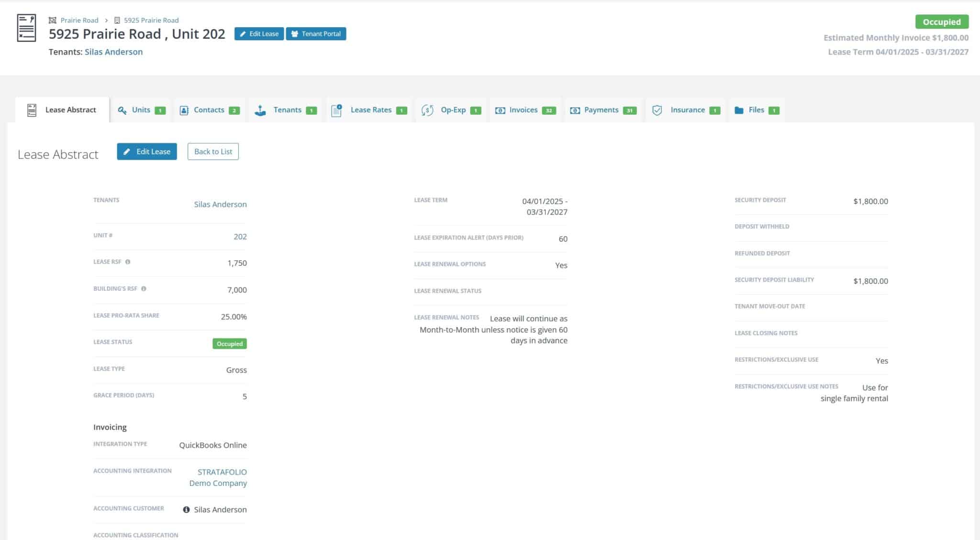Open the Invoices tab

523,110
